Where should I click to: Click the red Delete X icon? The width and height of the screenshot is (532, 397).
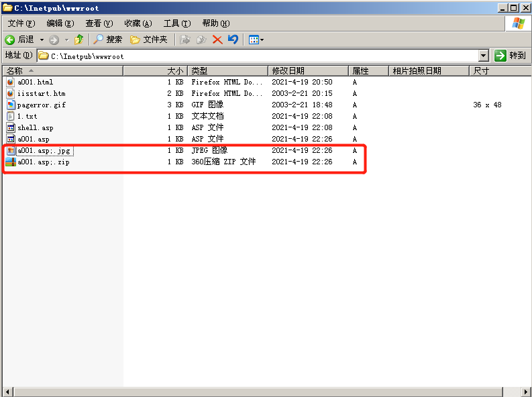coord(217,40)
